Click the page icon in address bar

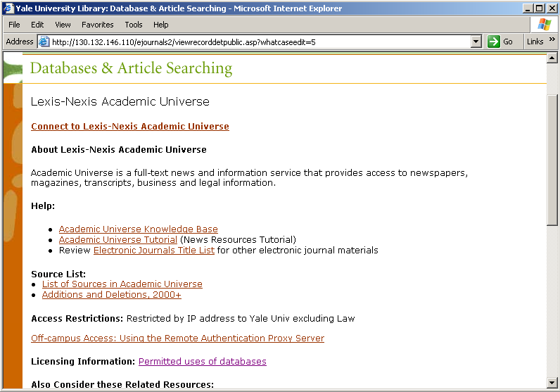click(44, 42)
